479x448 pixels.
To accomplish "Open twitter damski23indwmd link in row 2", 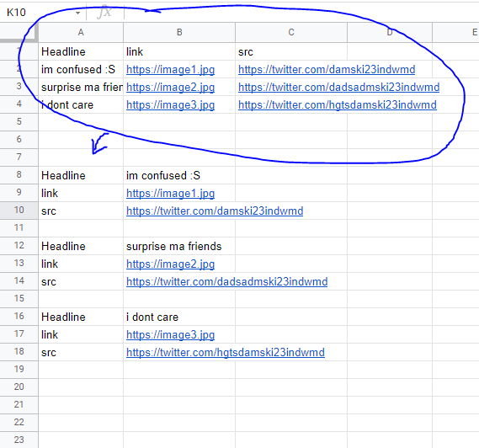I will (x=327, y=70).
